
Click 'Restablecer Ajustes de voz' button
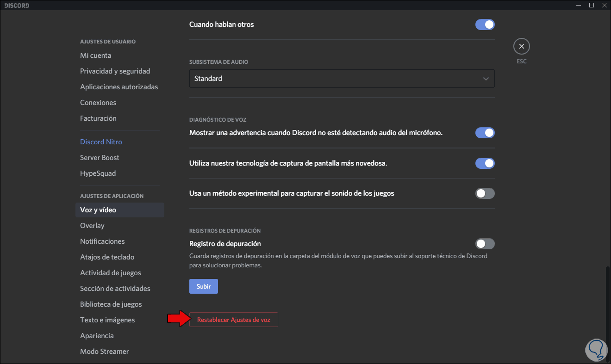click(x=233, y=320)
